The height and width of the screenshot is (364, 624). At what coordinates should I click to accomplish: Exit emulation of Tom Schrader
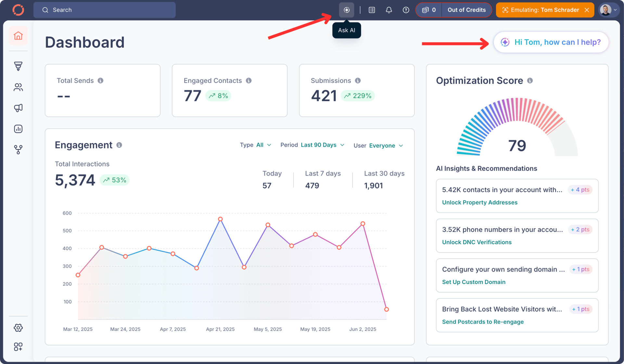[x=587, y=10]
